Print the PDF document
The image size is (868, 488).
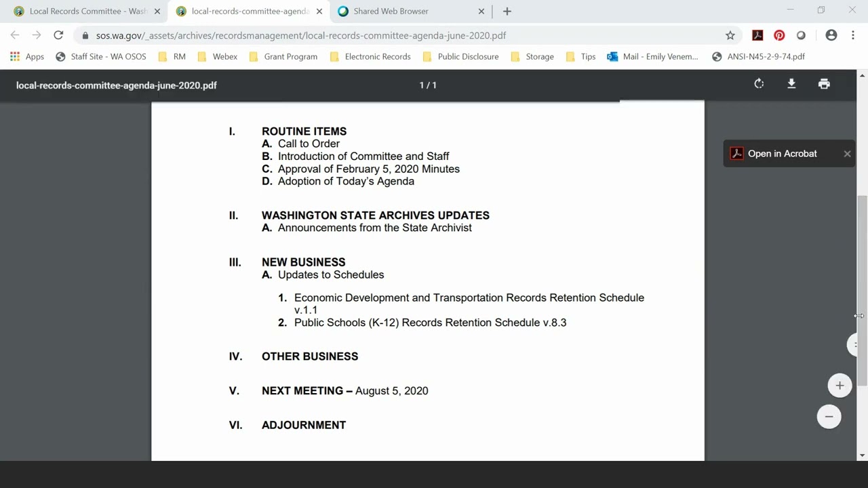click(x=824, y=84)
